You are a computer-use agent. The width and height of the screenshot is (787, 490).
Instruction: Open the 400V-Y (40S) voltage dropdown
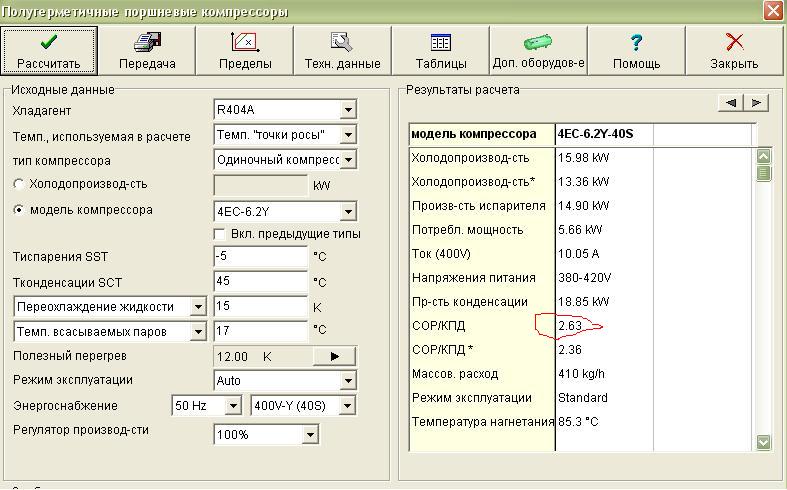point(347,406)
